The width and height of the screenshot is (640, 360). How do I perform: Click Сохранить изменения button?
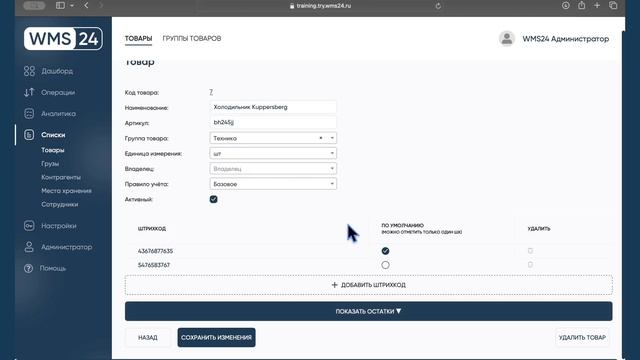pyautogui.click(x=216, y=338)
